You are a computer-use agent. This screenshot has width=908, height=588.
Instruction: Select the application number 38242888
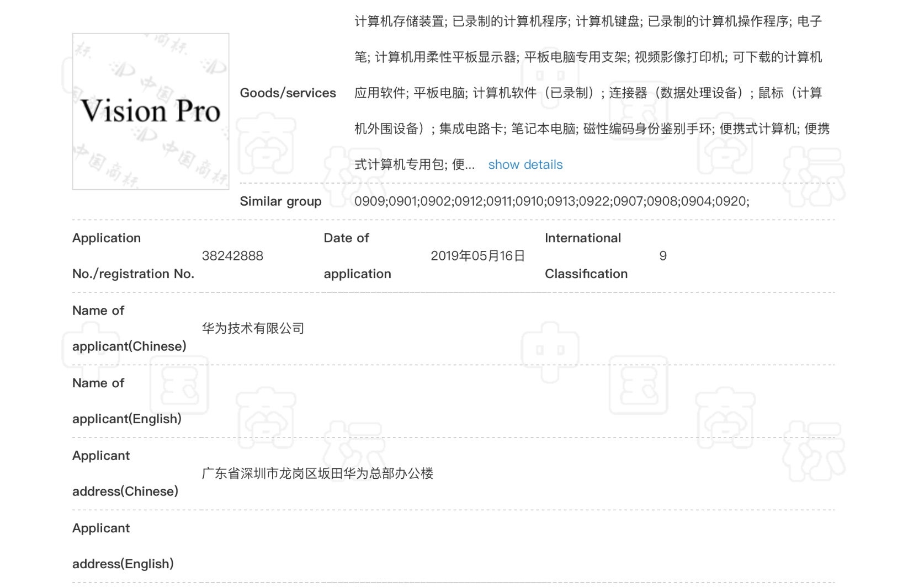pos(232,256)
